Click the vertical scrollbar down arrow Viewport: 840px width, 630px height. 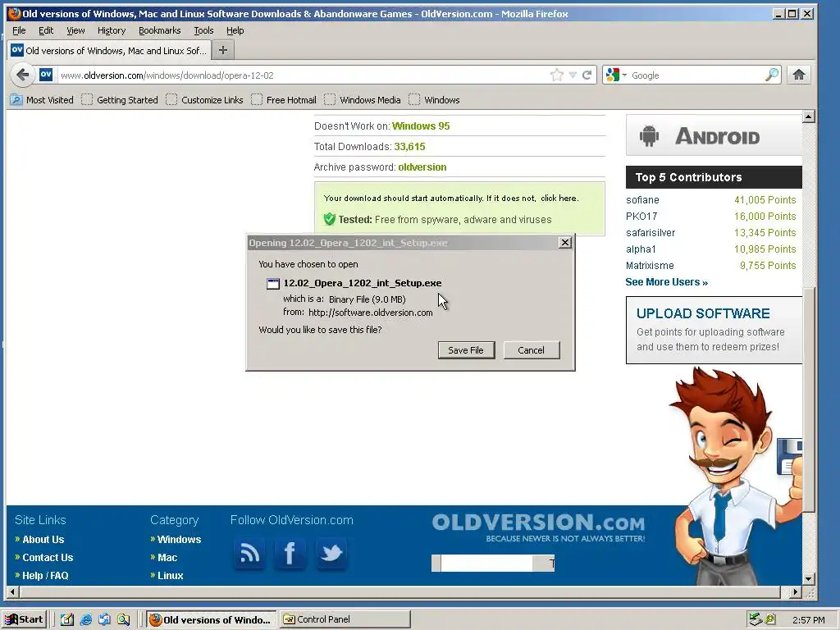[x=808, y=578]
